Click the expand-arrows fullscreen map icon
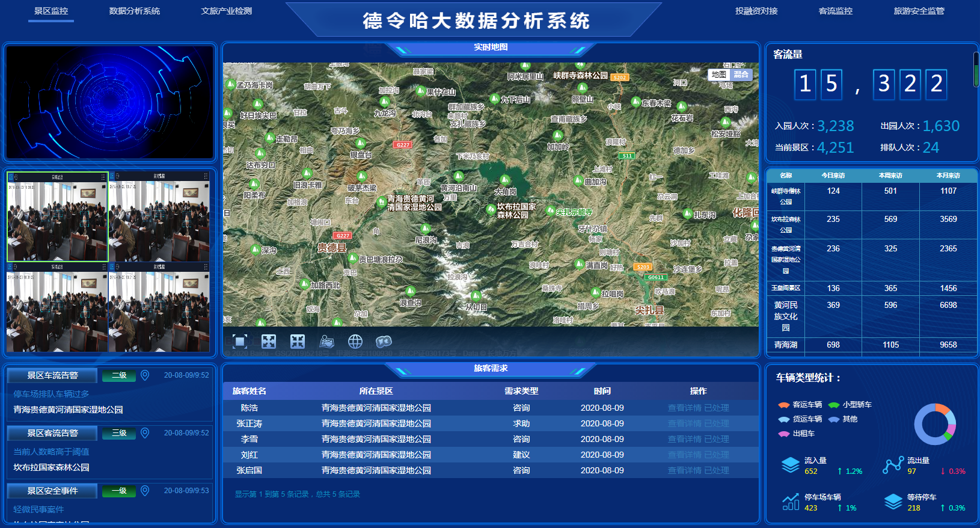Image resolution: width=980 pixels, height=528 pixels. pyautogui.click(x=269, y=342)
